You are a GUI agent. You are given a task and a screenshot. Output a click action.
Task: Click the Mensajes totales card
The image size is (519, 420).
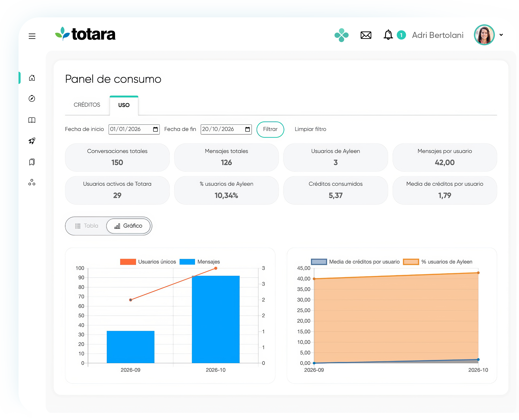click(x=226, y=157)
